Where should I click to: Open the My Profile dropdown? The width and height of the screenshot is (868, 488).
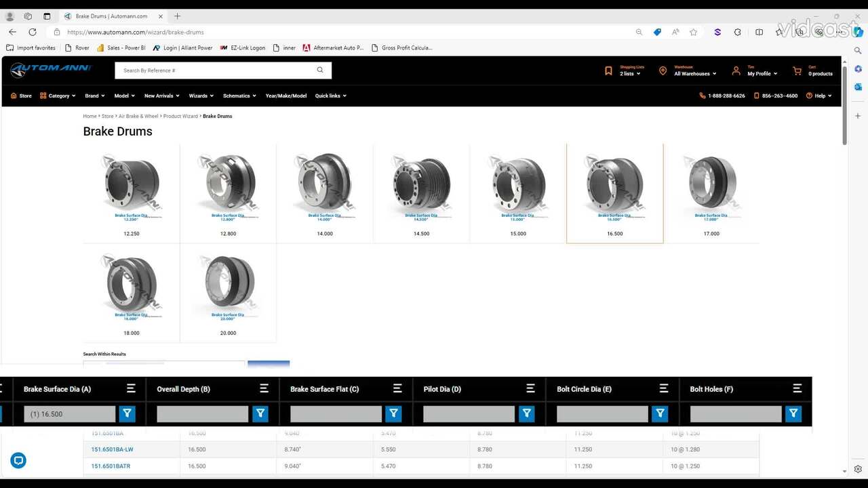[762, 74]
